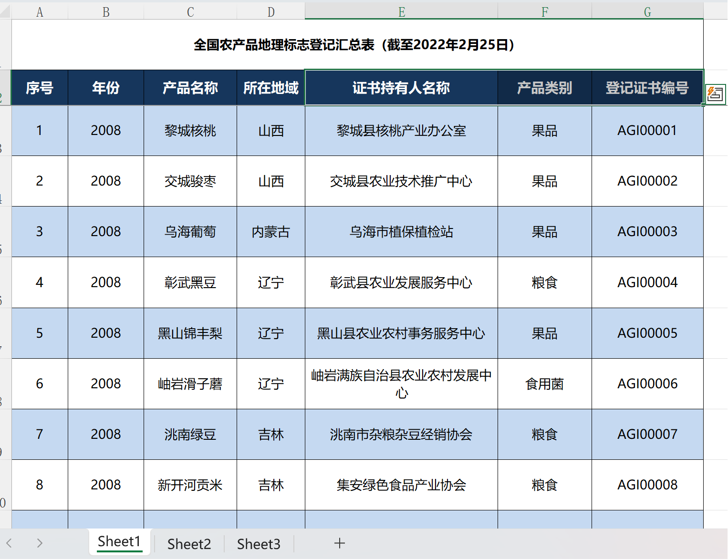Viewport: 728px width, 560px height.
Task: Click the cell 岫岩滑子蘑
Action: [190, 384]
